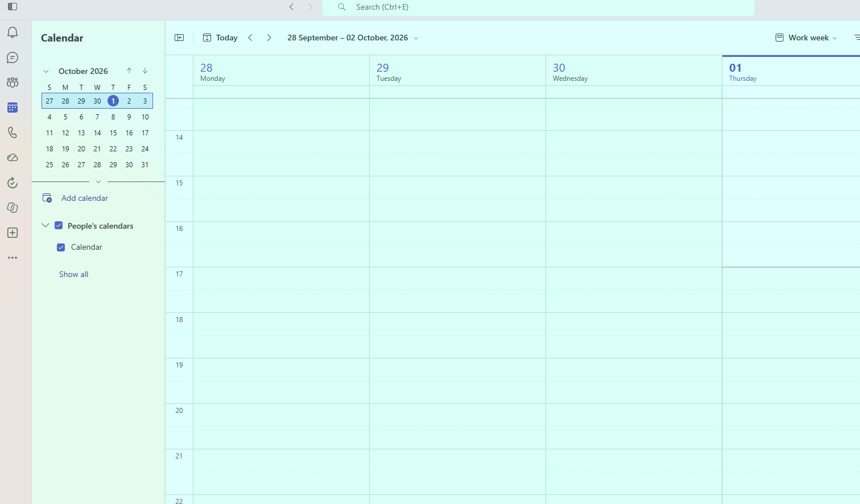Open the circular arrow checkmark app icon
Screen dimensions: 860x504
pos(13,183)
